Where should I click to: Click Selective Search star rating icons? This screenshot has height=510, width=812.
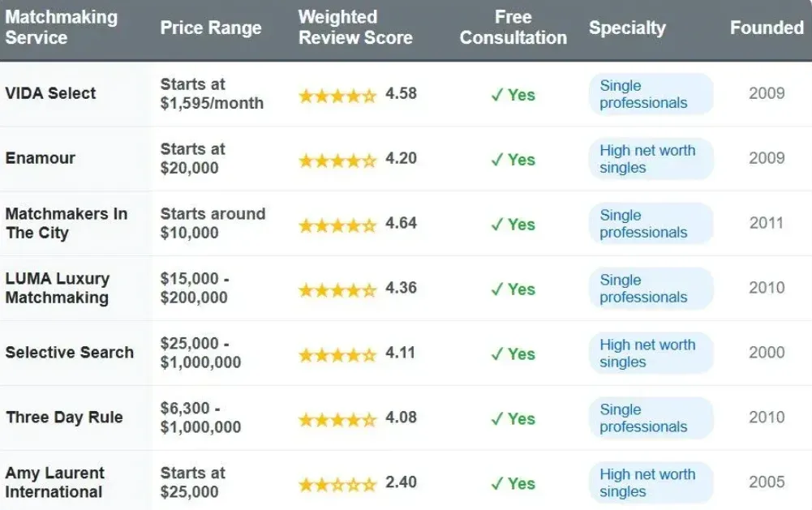coord(337,354)
